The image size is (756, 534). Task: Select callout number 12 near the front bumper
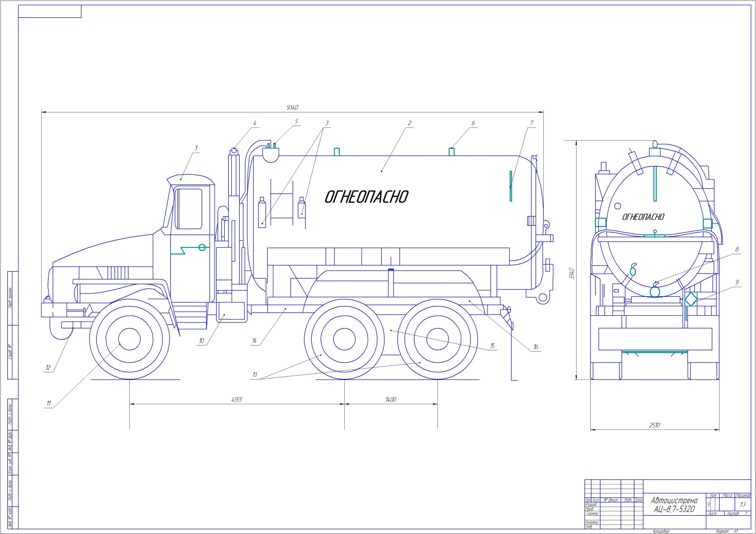point(48,368)
